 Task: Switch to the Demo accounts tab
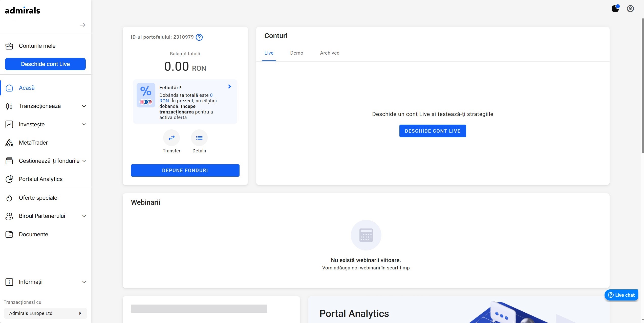coord(297,53)
